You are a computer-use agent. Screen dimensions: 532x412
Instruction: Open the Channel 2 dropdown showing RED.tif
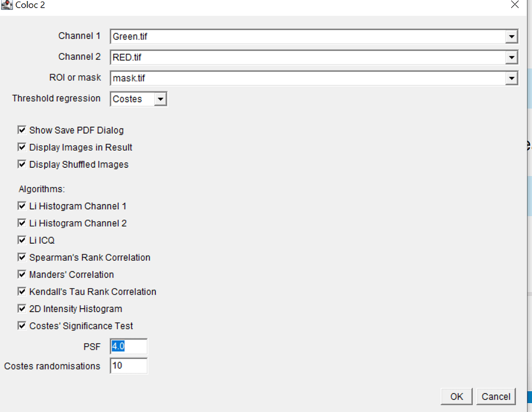pyautogui.click(x=512, y=57)
